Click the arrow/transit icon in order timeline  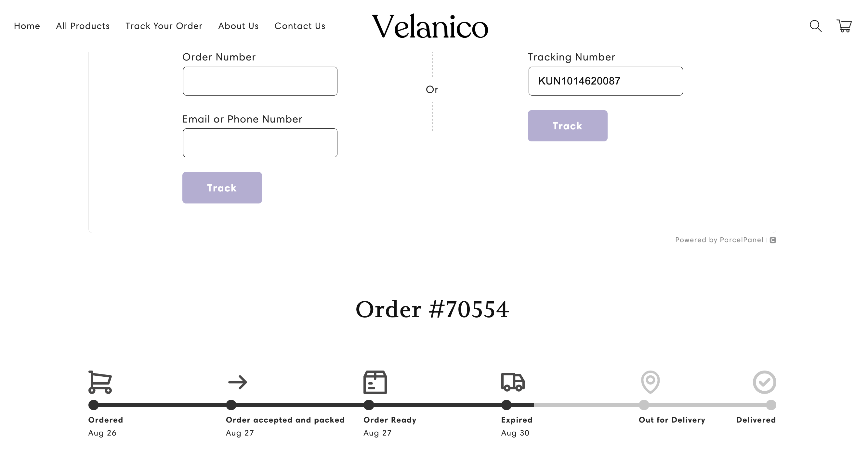[237, 382]
